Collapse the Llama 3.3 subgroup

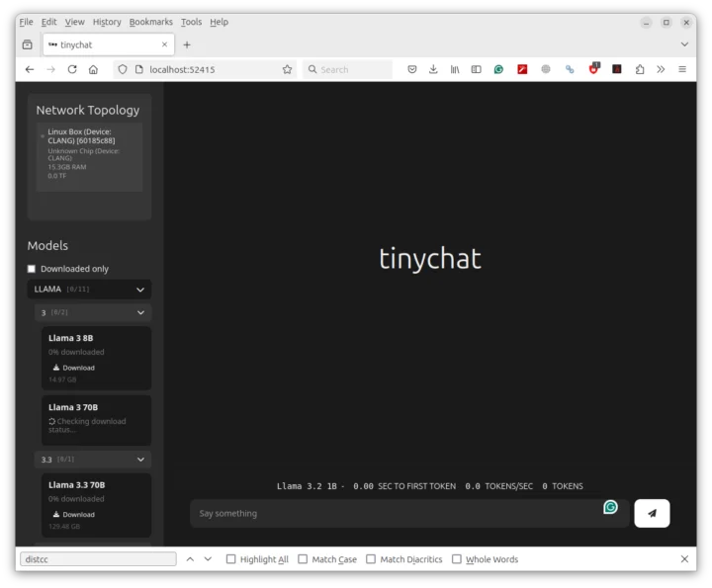pos(93,460)
